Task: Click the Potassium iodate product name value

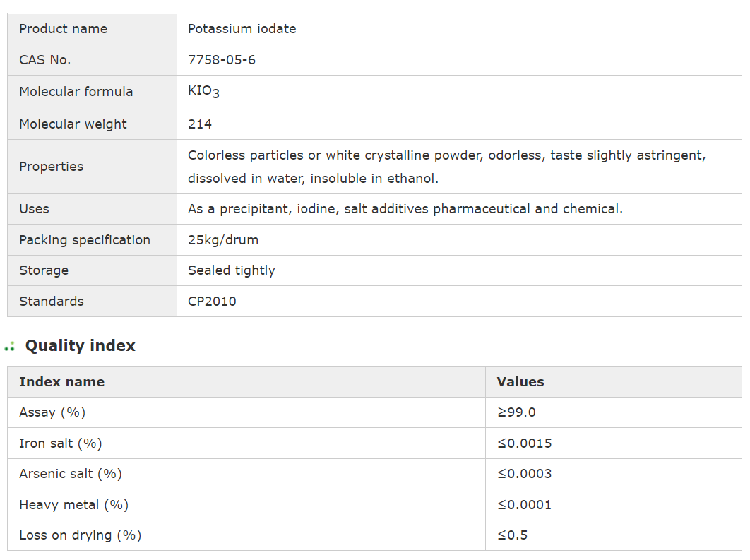Action: 242,29
